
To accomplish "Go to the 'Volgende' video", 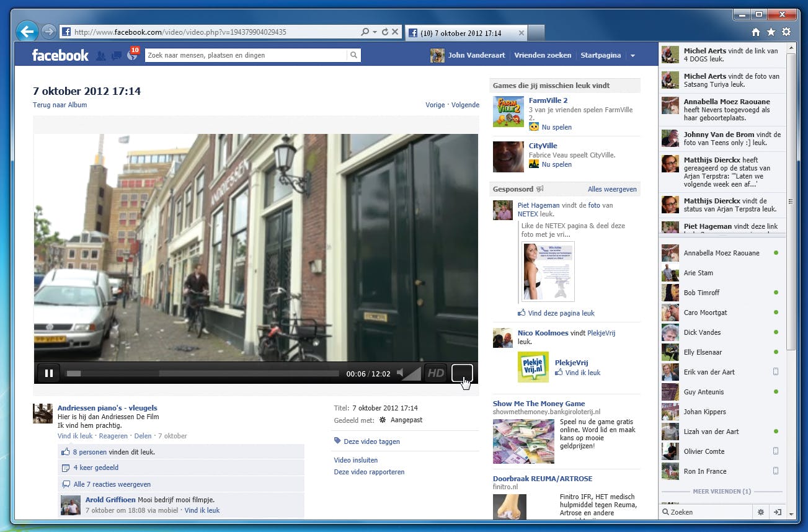I will pos(465,105).
